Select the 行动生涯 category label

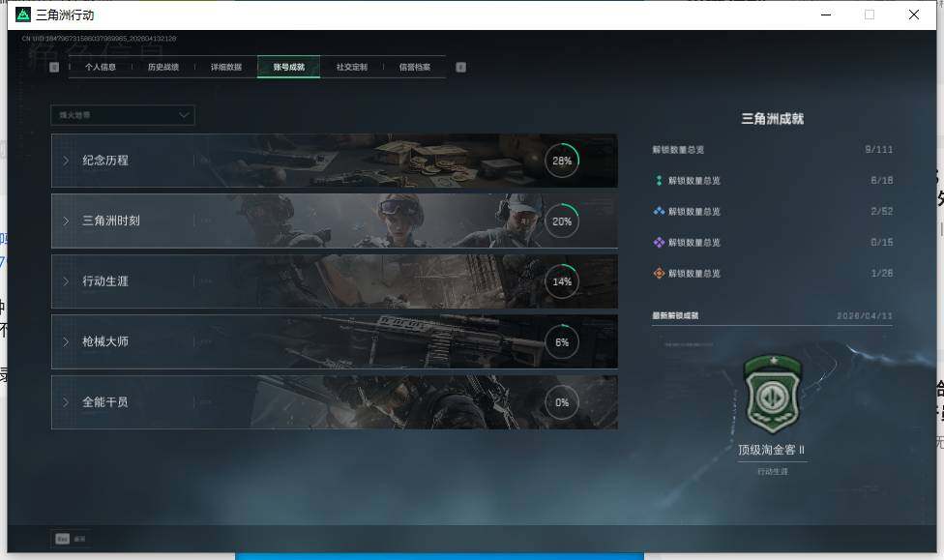click(x=105, y=281)
